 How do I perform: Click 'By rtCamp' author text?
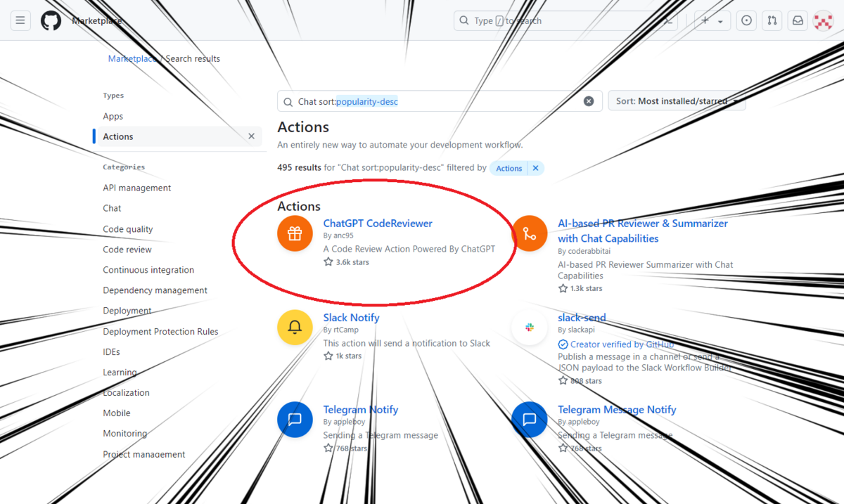pyautogui.click(x=340, y=330)
